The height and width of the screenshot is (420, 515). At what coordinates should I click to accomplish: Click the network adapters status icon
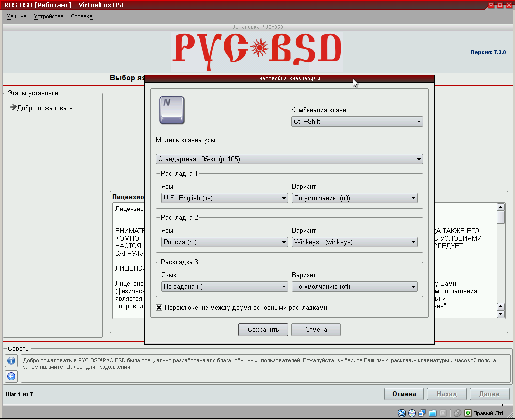click(x=422, y=413)
